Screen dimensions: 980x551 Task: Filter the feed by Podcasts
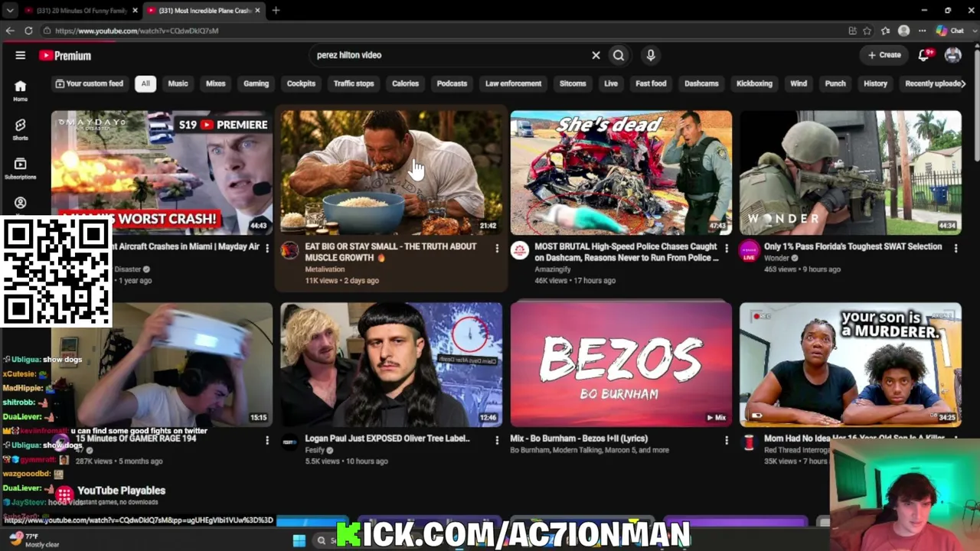click(x=452, y=83)
